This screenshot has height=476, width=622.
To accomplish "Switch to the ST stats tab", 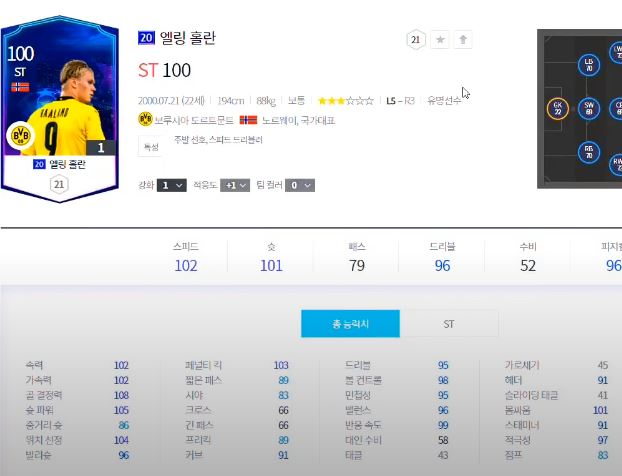I will (x=449, y=324).
